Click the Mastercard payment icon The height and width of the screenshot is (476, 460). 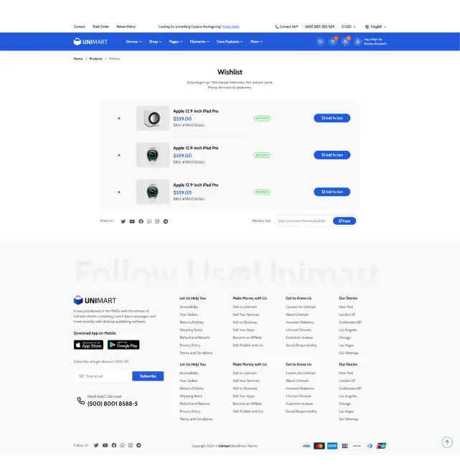[319, 446]
